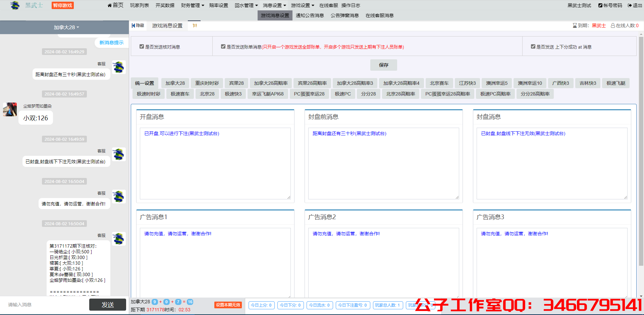The height and width of the screenshot is (315, 644).
Task: Click the result sum ball 16
Action: 190,302
